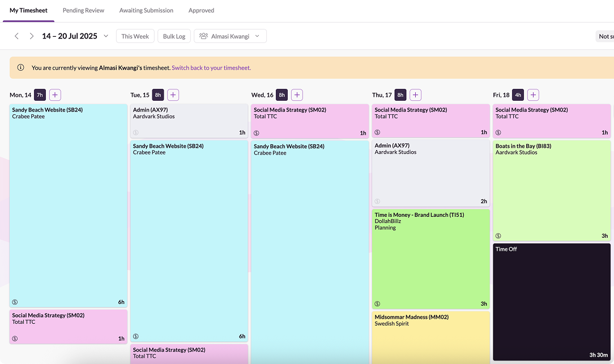Screen dimensions: 614x364
Task: Click the plus icon on Fri 18
Action: click(x=532, y=95)
